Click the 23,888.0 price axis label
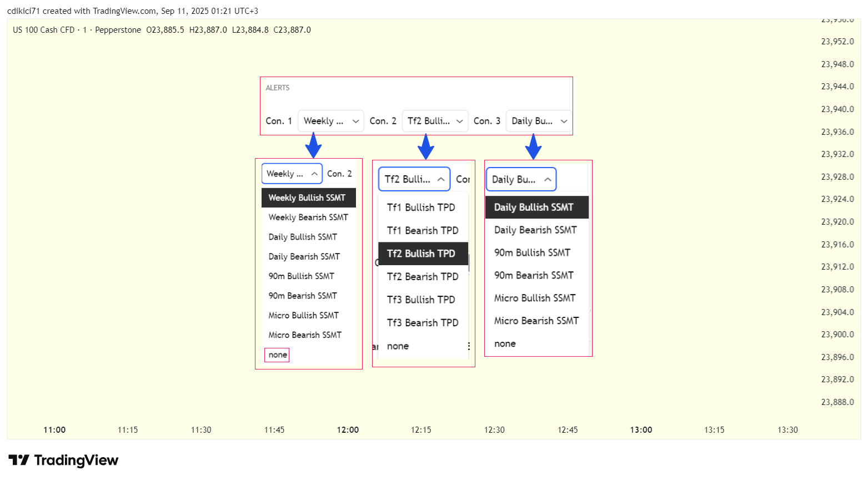This screenshot has width=868, height=481. pyautogui.click(x=837, y=402)
